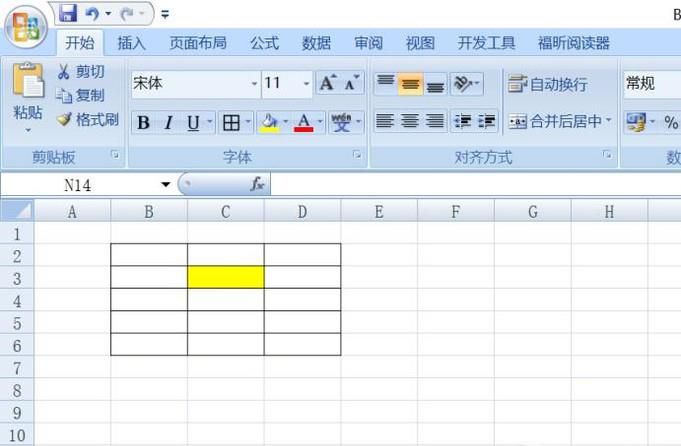Apply cell borders icon
Screen dimensions: 681x446
231,123
